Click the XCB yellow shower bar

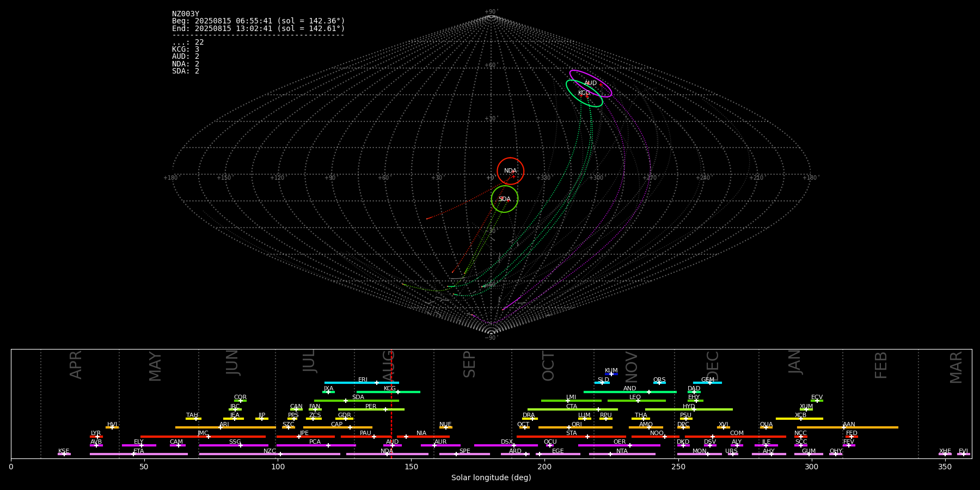click(799, 418)
